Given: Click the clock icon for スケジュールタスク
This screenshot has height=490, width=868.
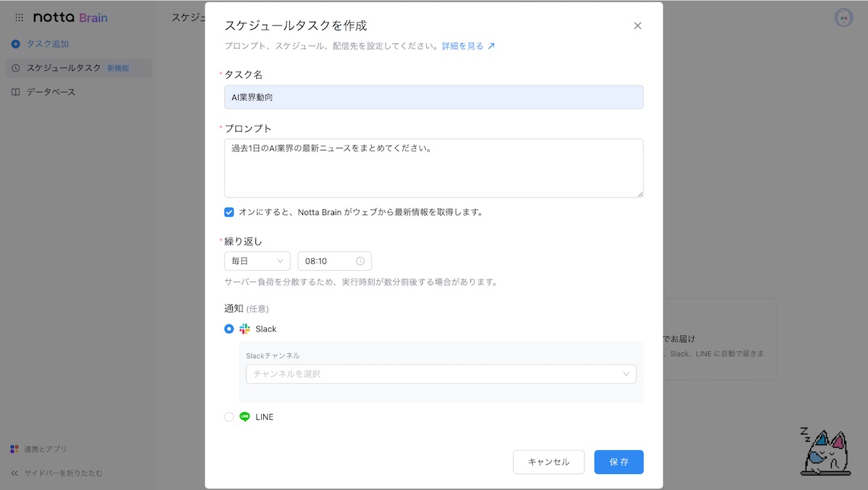Looking at the screenshot, I should click(16, 68).
